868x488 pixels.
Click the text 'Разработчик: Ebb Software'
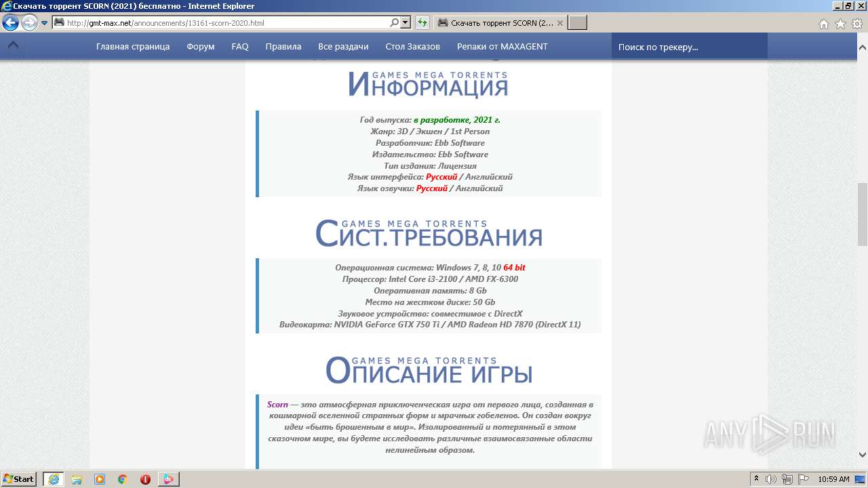click(430, 143)
